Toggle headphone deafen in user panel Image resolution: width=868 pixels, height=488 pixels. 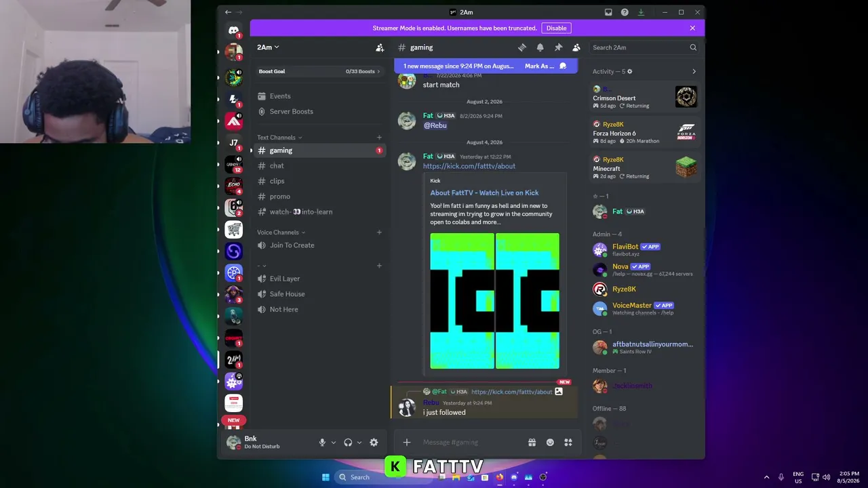pyautogui.click(x=348, y=443)
